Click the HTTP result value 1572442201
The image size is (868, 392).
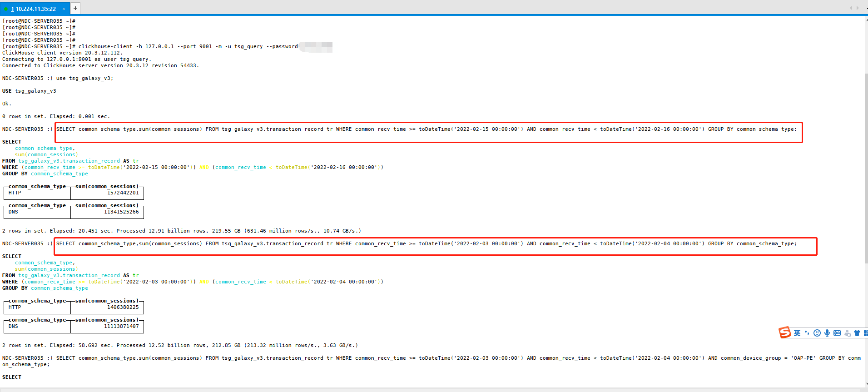click(x=123, y=193)
